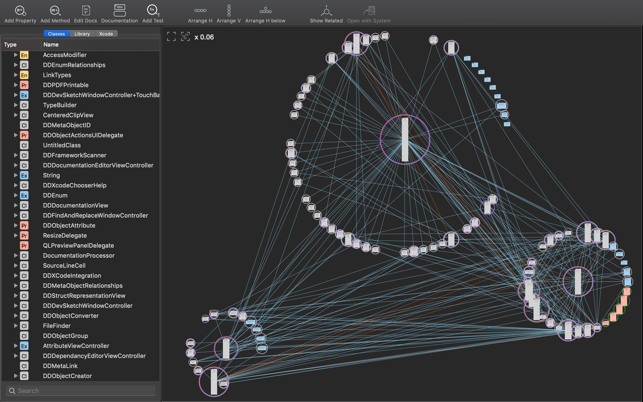The image size is (643, 402).
Task: Open Edit Docs from the toolbar
Action: point(86,10)
